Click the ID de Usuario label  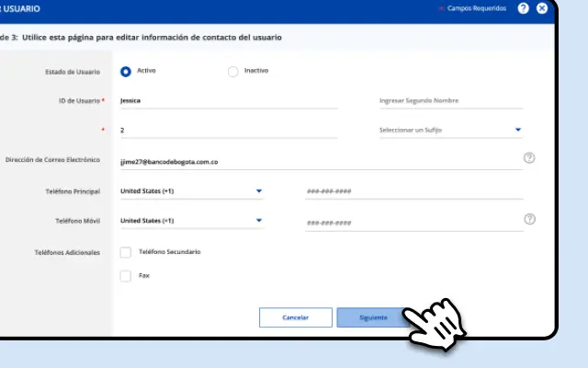point(80,100)
